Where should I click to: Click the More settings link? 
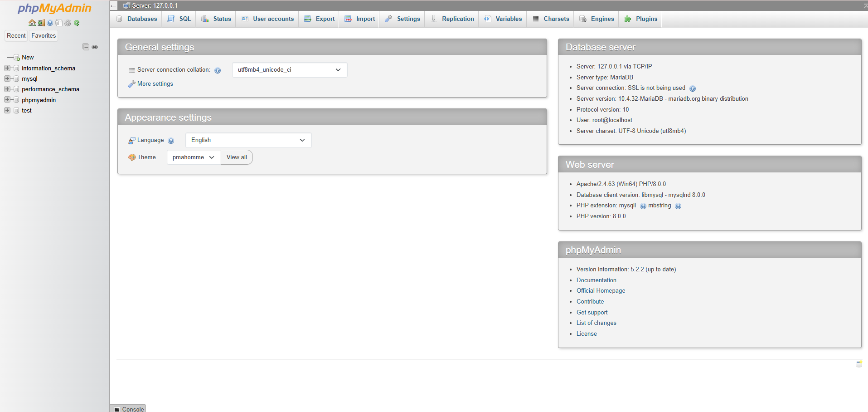(155, 84)
